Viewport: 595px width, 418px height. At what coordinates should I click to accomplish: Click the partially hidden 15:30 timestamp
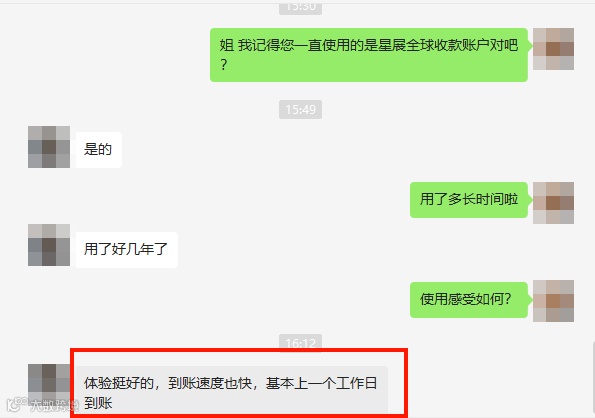(301, 8)
